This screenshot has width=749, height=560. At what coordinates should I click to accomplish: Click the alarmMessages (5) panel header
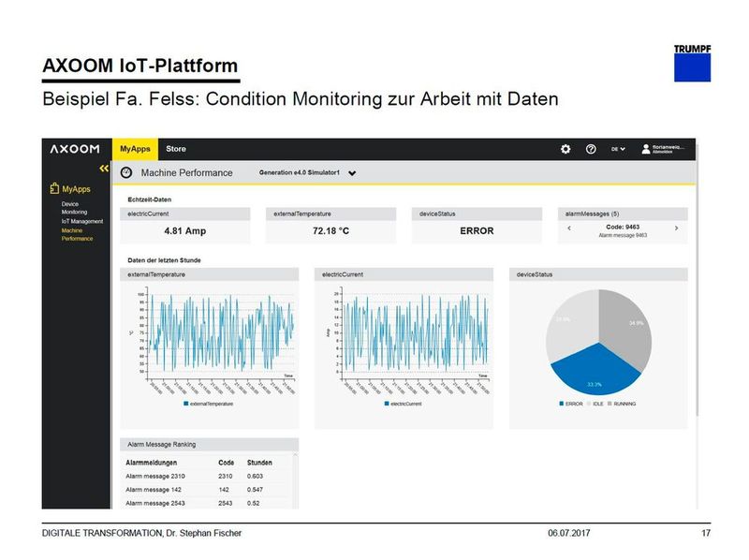[x=623, y=214]
